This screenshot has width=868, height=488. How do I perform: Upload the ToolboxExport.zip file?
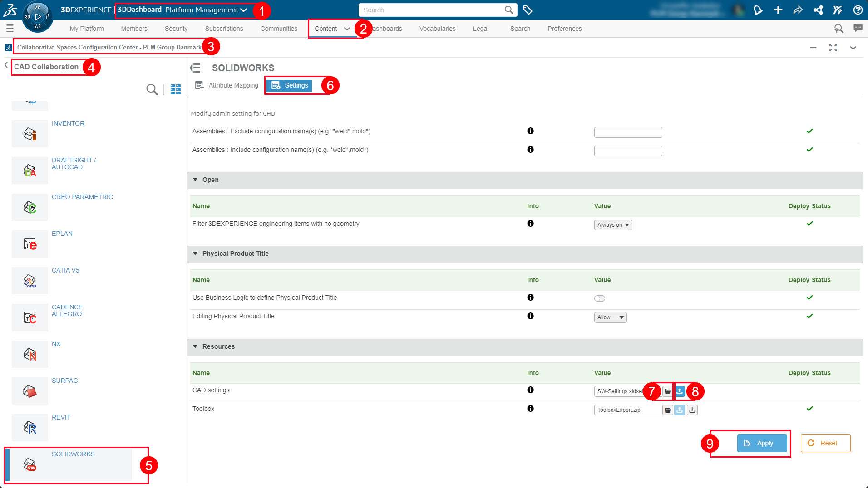point(680,410)
